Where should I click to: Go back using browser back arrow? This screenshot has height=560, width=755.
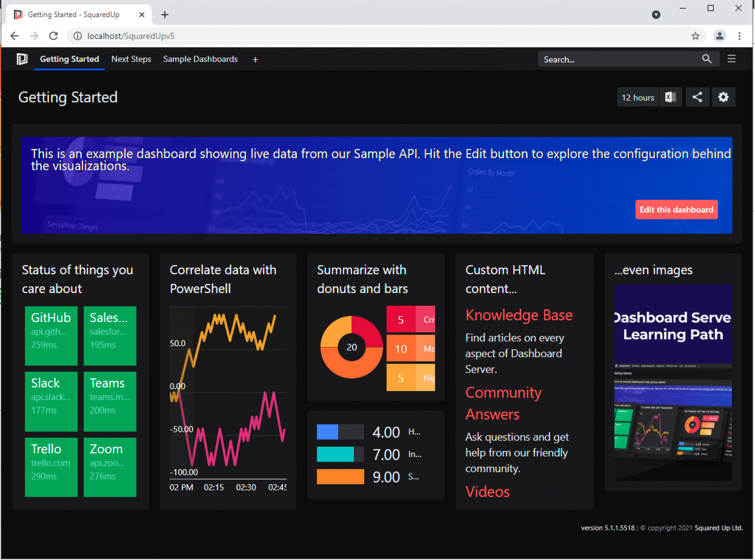pyautogui.click(x=15, y=36)
